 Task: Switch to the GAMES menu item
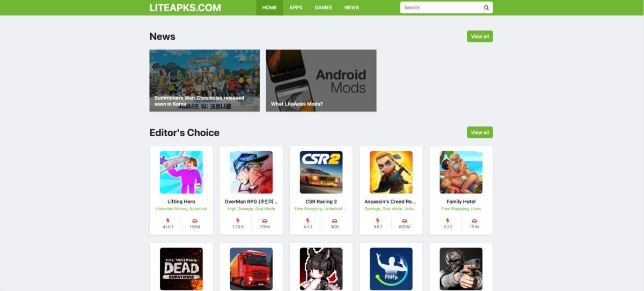click(323, 8)
